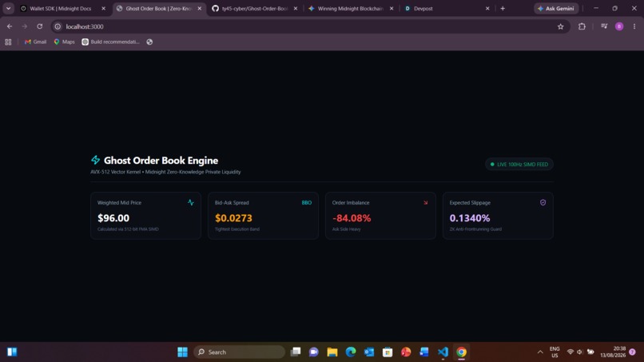Open Visual Studio Code from the taskbar

[443, 352]
